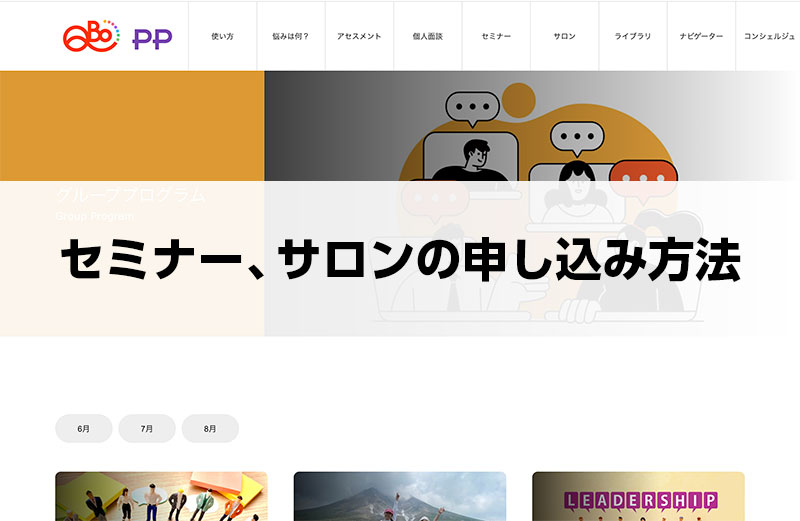Choose the 8月 month button

pyautogui.click(x=210, y=428)
